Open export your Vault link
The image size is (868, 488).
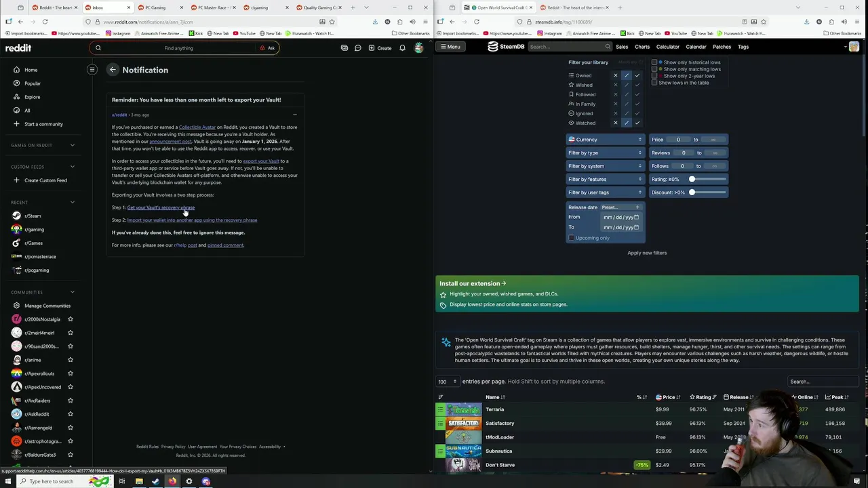(x=261, y=161)
